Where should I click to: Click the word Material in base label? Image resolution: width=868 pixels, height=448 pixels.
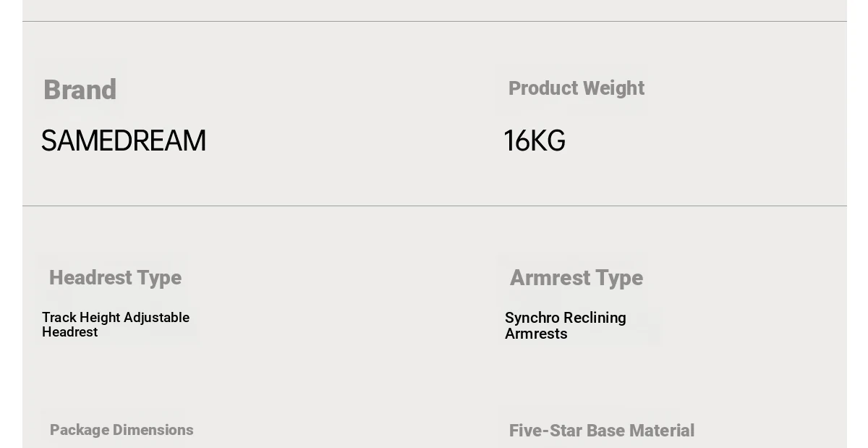click(666, 431)
